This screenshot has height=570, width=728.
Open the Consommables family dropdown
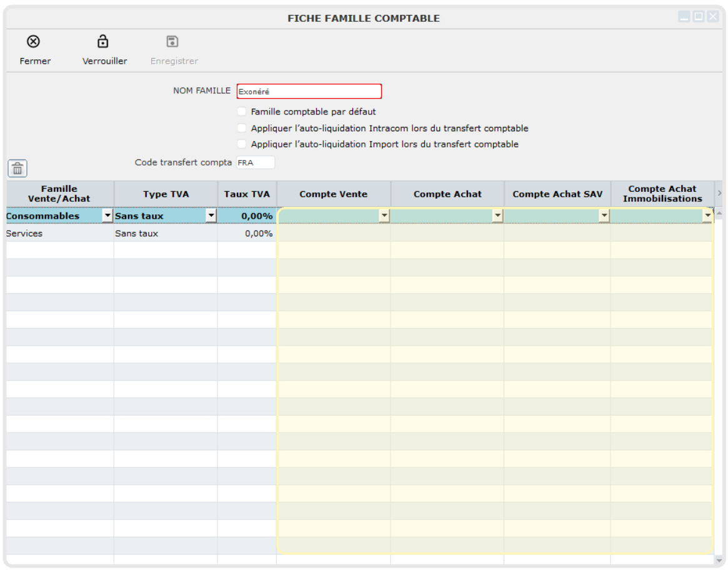[x=107, y=216]
